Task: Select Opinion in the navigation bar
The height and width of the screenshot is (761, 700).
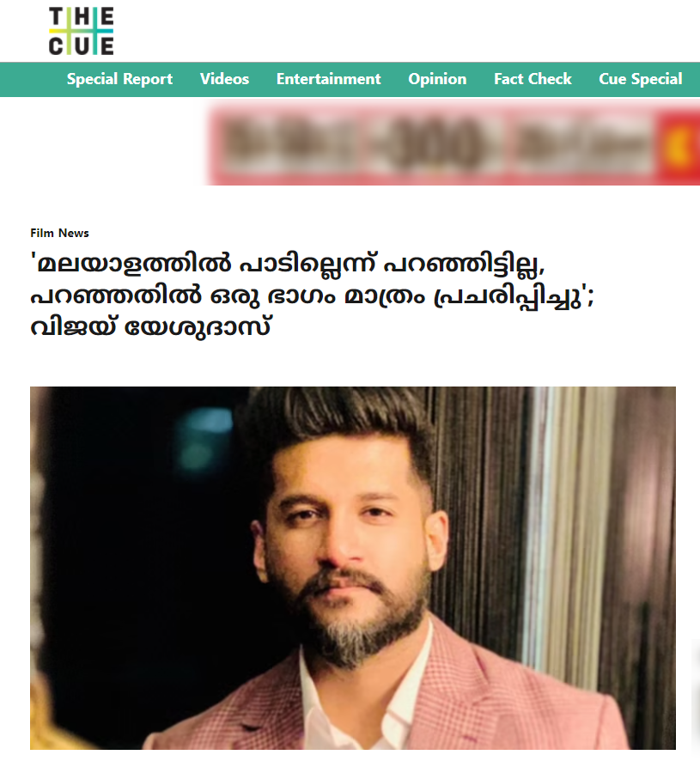Action: 437,79
